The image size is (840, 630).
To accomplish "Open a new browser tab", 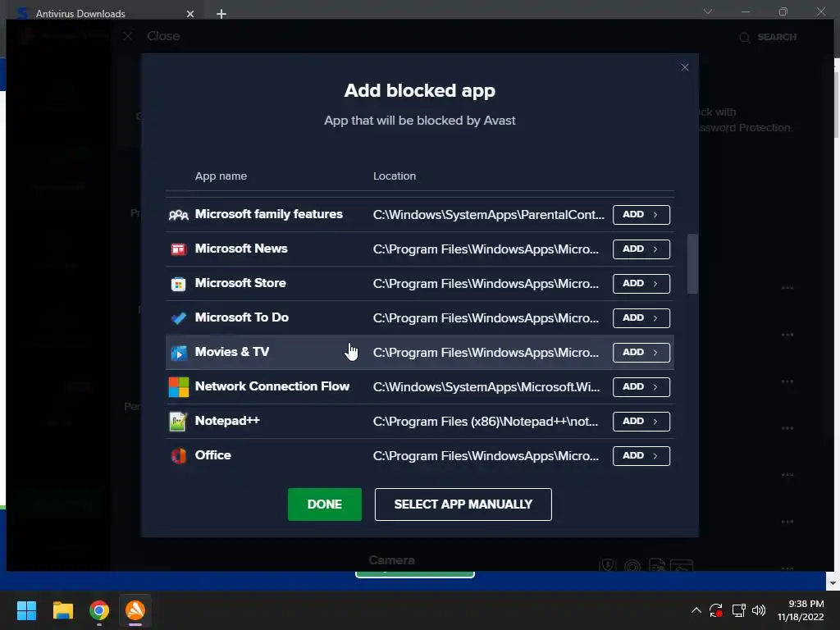I will pos(221,14).
